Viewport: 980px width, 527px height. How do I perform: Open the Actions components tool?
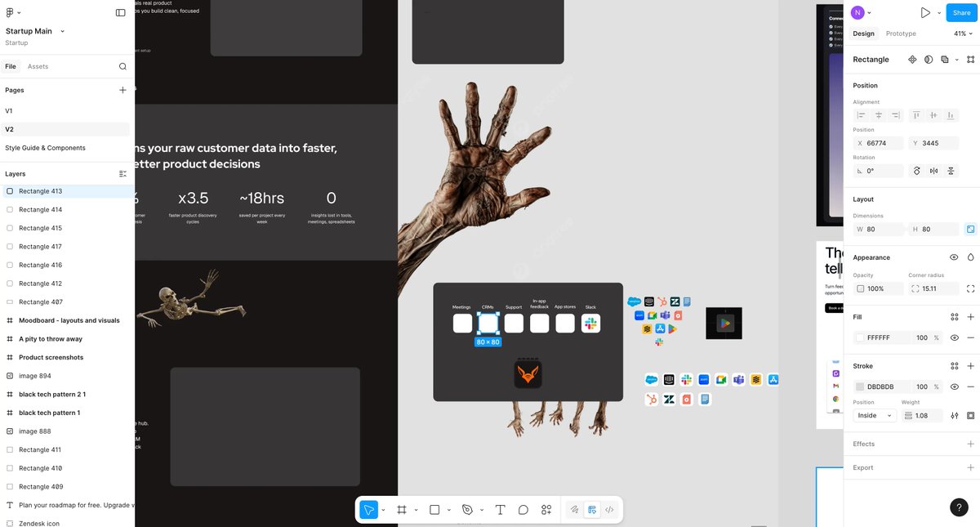pos(546,510)
